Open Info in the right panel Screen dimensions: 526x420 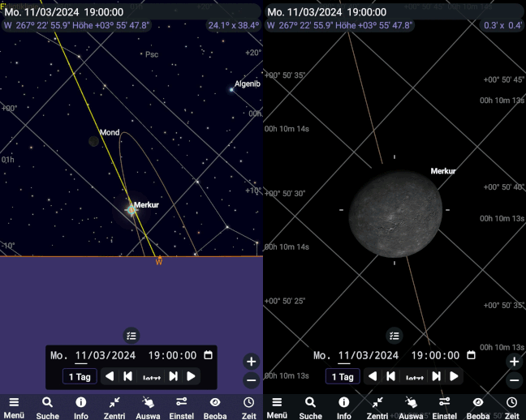click(x=344, y=408)
